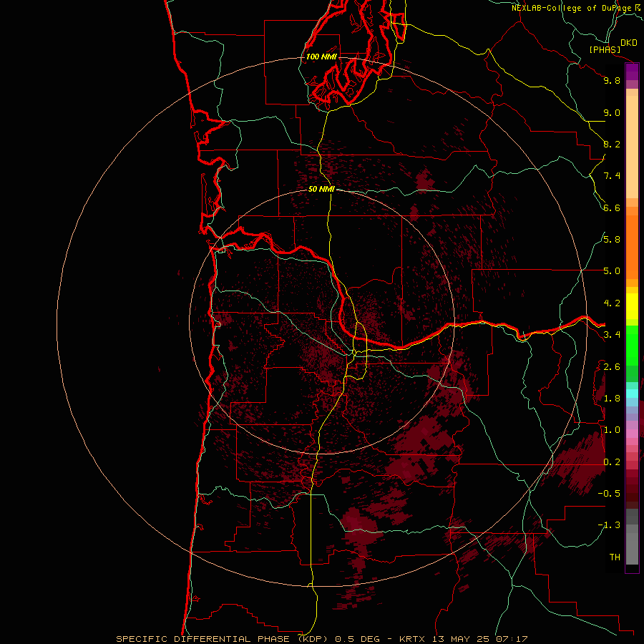Screen dimensions: 644x644
Task: Click the NEXLAB-College of DuPage credit text
Action: click(571, 8)
